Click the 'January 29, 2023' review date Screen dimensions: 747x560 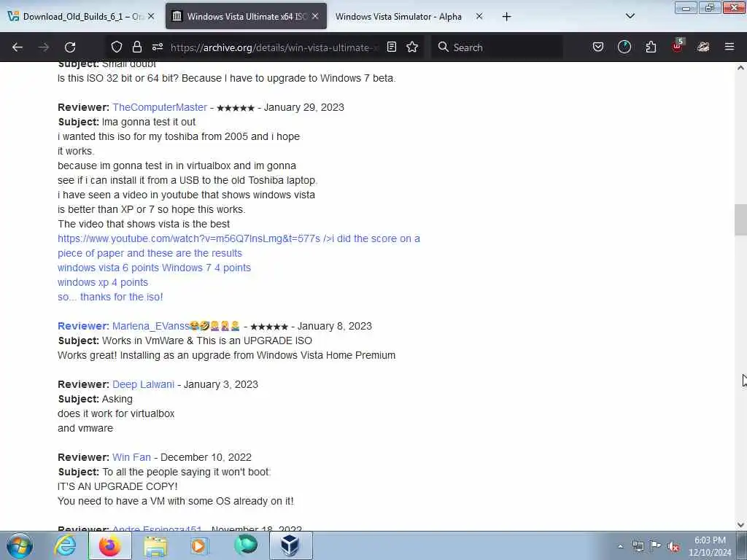point(304,107)
